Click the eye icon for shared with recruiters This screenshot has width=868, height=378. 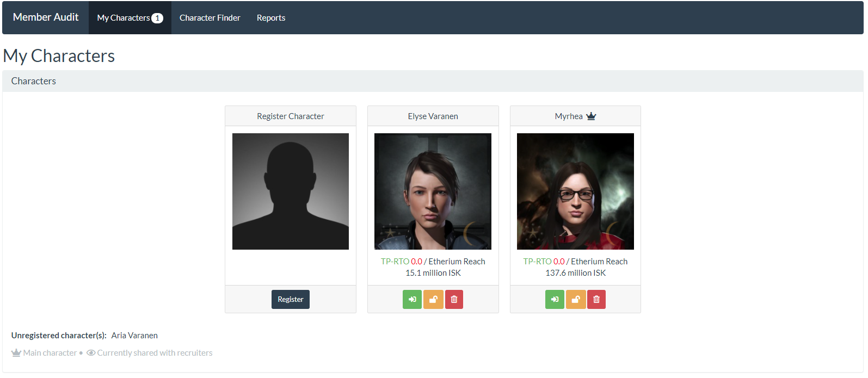click(x=91, y=352)
